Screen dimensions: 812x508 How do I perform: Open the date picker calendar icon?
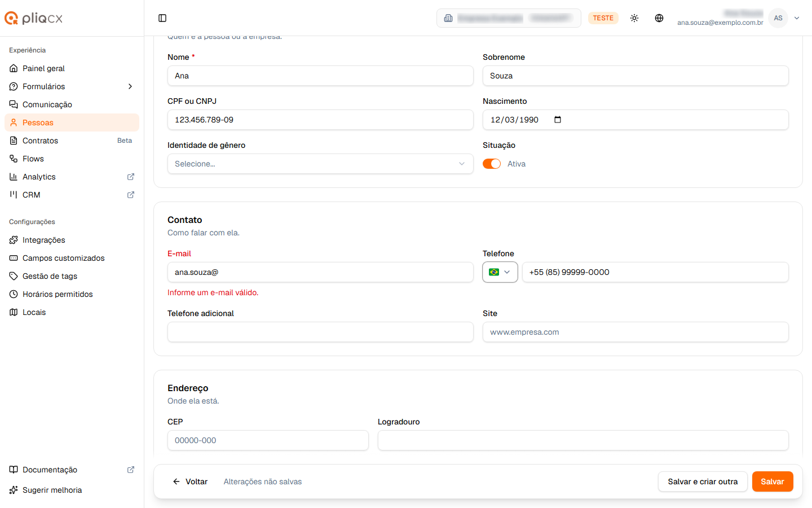[x=558, y=120]
